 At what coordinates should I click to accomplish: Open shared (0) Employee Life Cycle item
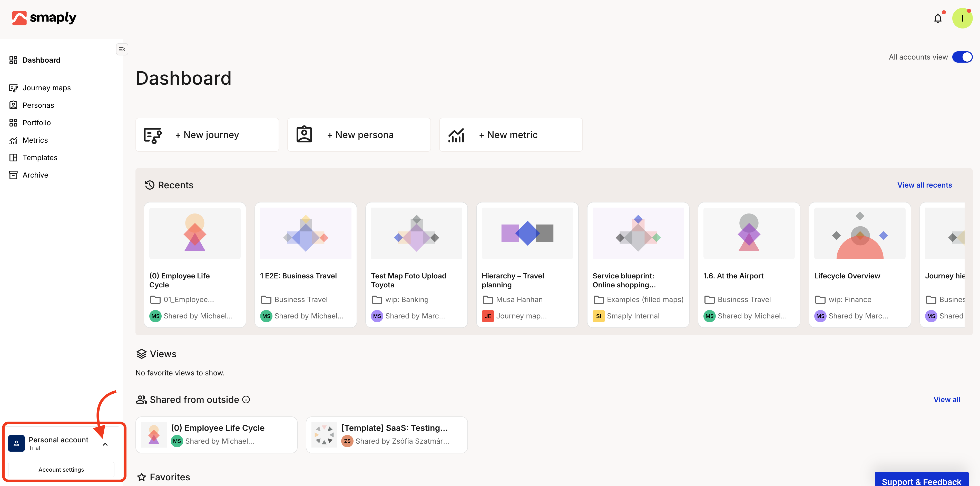[216, 435]
